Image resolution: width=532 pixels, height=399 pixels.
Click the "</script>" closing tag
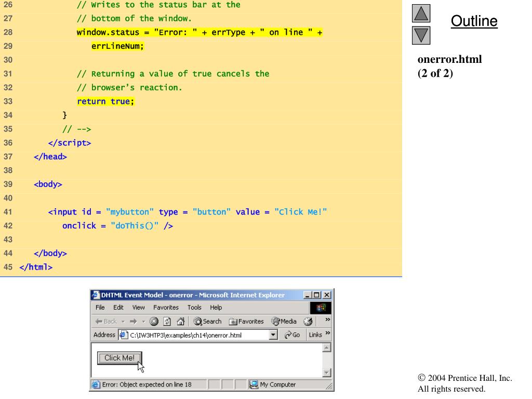(70, 143)
